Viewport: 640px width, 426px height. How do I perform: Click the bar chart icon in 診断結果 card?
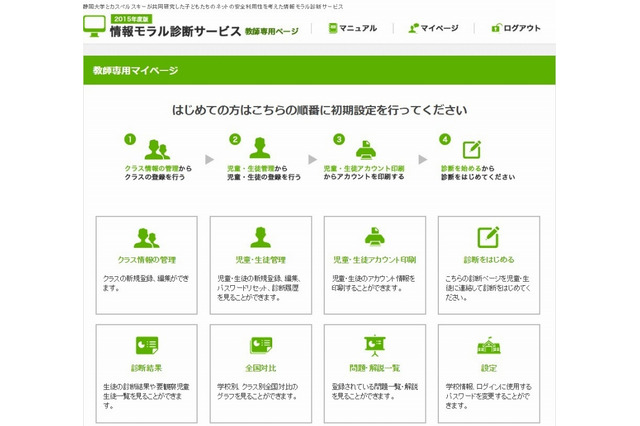(146, 346)
